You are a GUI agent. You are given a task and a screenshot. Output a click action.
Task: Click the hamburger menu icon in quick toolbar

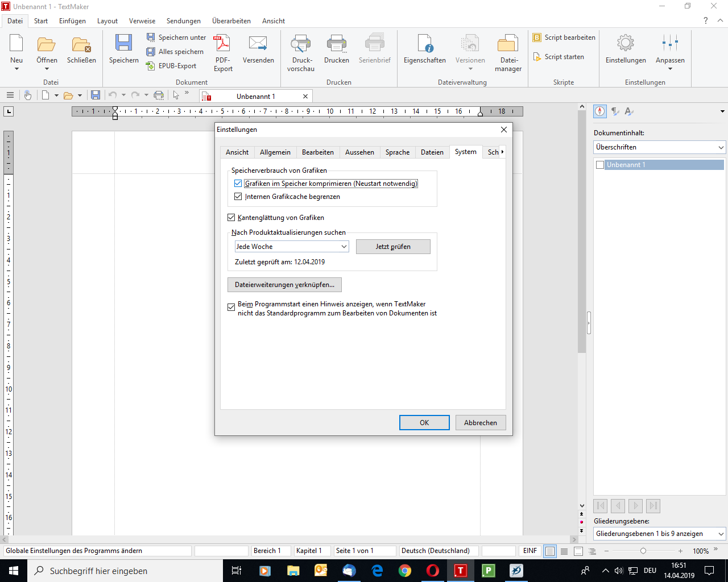[10, 95]
